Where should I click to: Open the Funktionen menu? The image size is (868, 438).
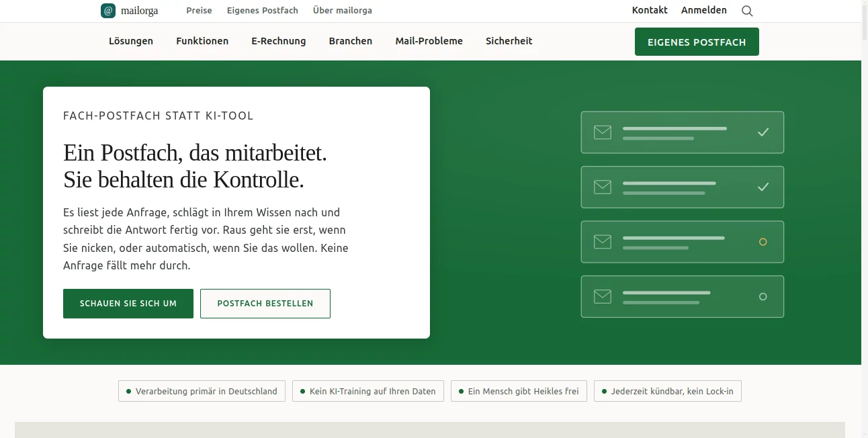tap(202, 41)
